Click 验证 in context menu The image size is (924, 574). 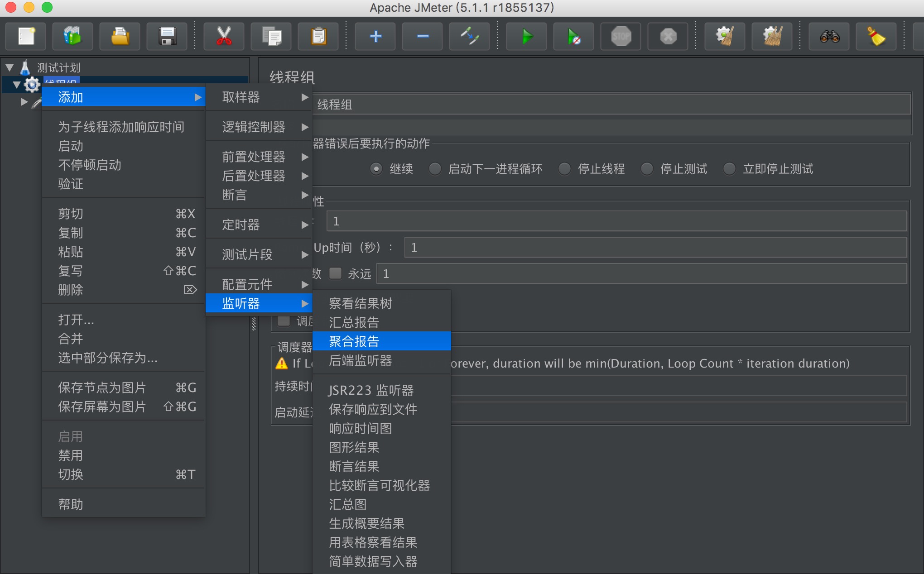pos(124,184)
